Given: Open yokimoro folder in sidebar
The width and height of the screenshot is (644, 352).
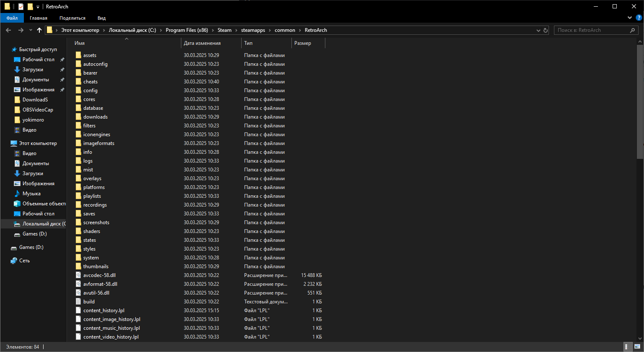Looking at the screenshot, I should pyautogui.click(x=33, y=120).
